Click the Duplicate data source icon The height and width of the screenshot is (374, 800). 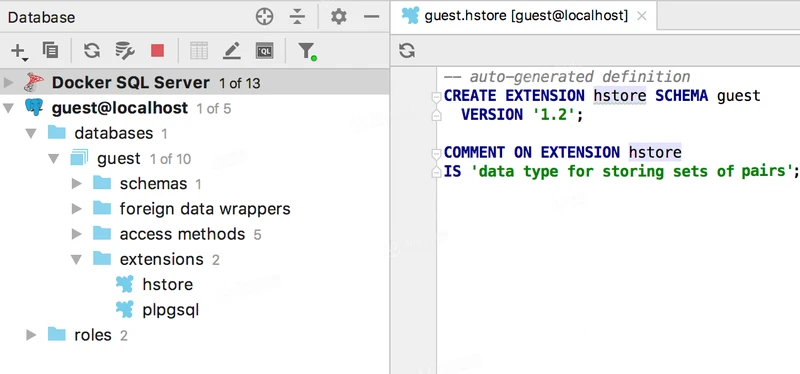(x=50, y=50)
